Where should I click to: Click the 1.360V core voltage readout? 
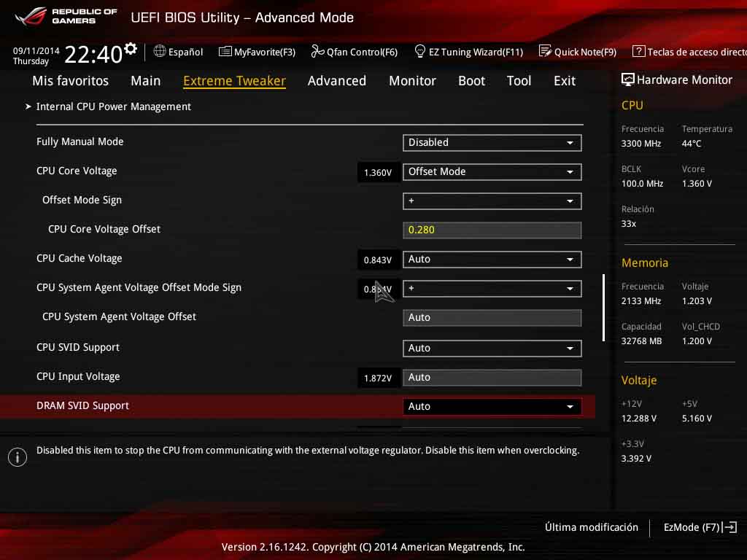pyautogui.click(x=379, y=172)
